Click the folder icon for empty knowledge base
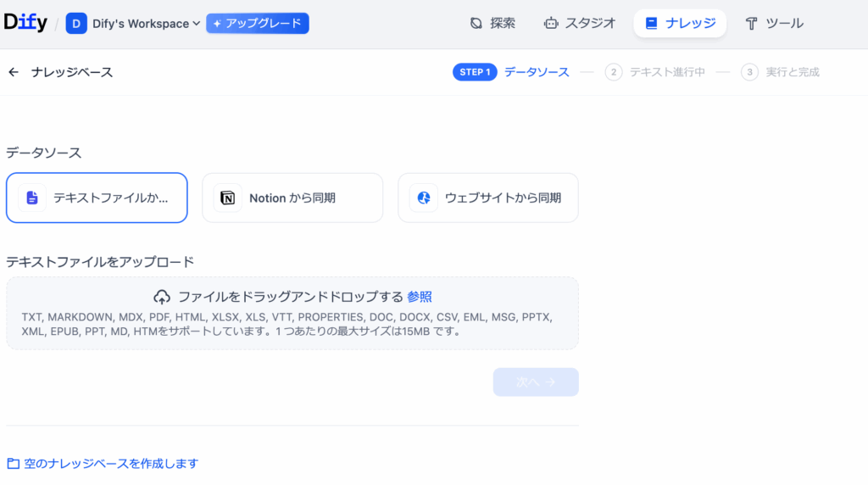The image size is (868, 485). point(13,464)
